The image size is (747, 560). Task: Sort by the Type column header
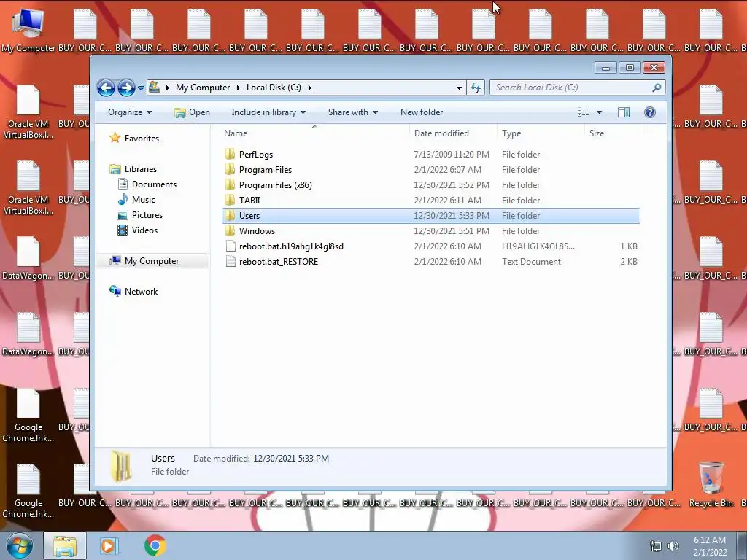[x=511, y=134]
